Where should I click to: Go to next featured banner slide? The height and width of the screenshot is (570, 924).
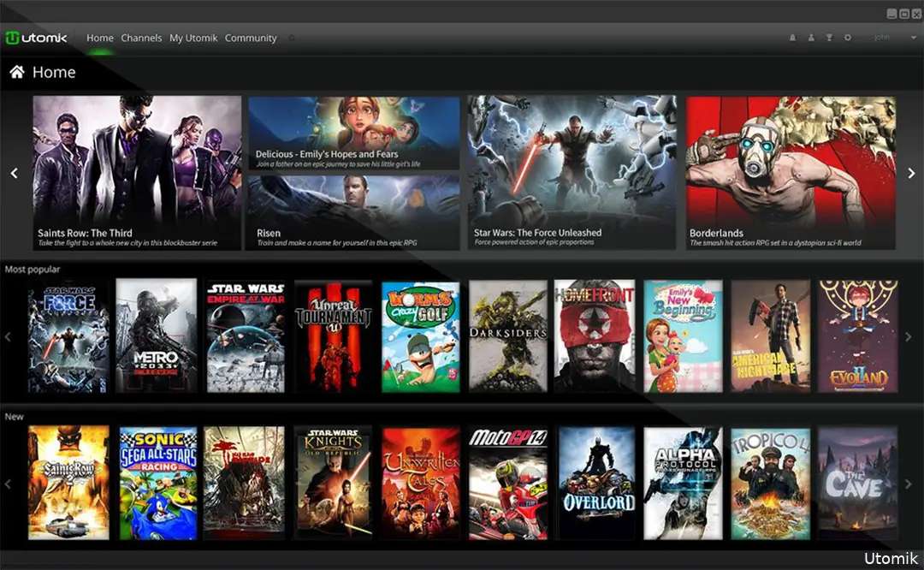click(x=911, y=173)
